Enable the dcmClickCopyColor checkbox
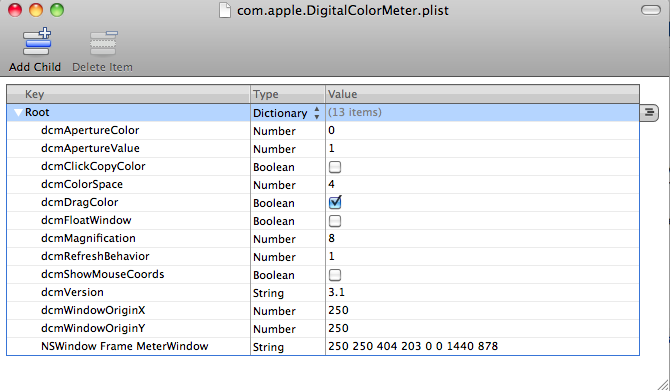The height and width of the screenshot is (391, 670). tap(335, 167)
